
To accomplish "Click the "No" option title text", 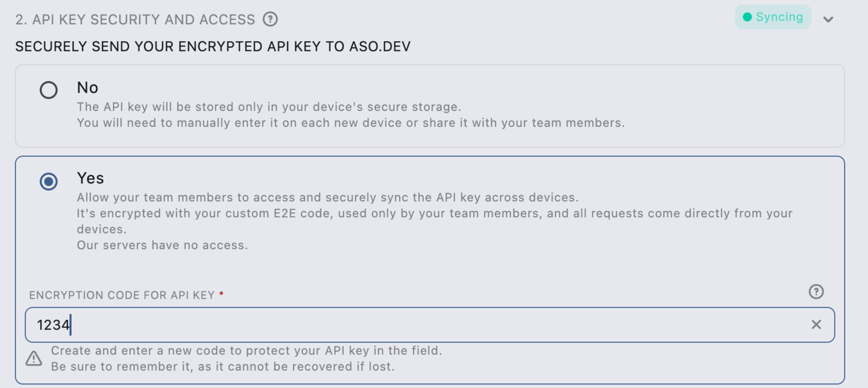I will [87, 87].
